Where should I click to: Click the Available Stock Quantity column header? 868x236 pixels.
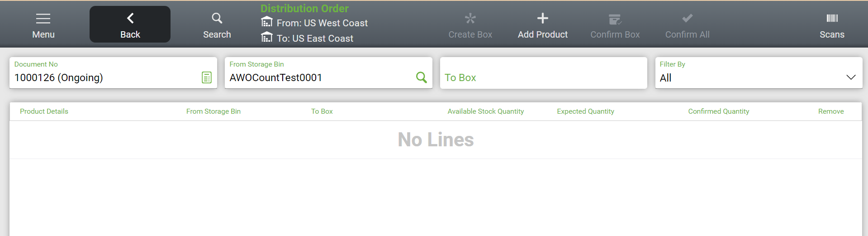[485, 111]
